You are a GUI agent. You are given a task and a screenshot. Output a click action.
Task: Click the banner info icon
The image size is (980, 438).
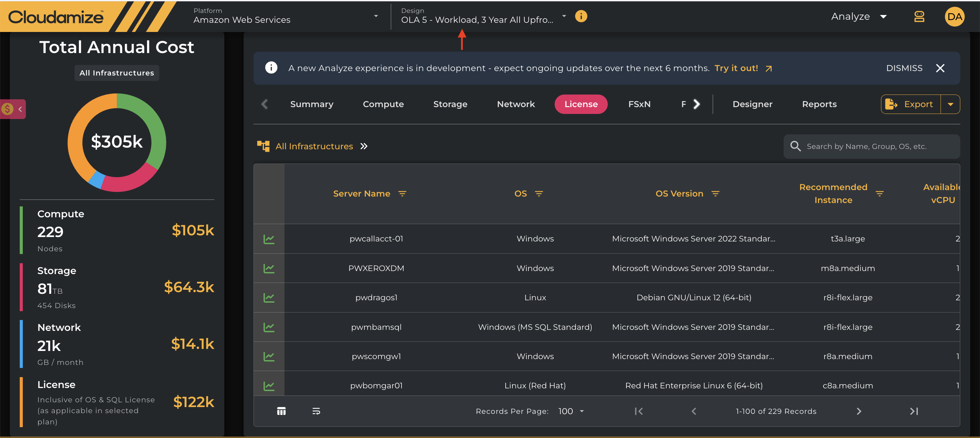271,68
